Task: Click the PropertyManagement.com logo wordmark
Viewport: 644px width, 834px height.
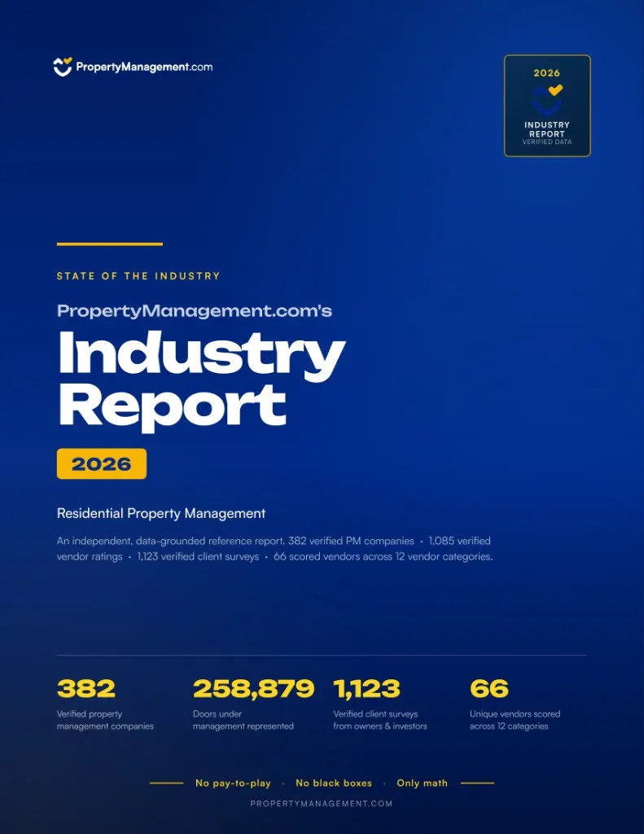Action: [144, 67]
